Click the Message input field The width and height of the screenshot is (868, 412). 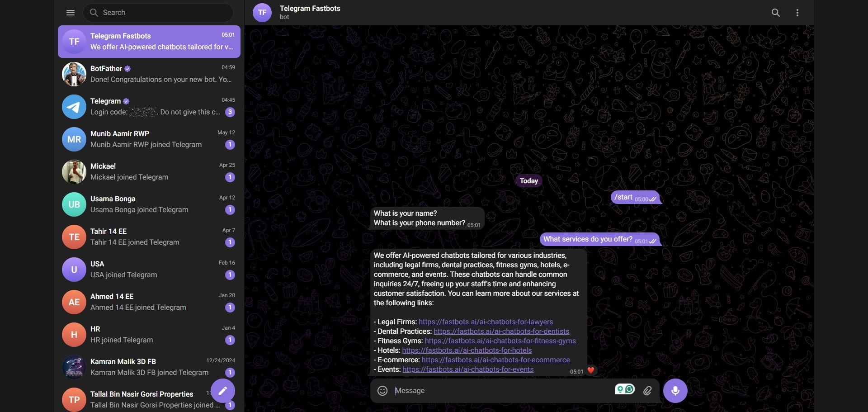pos(502,391)
